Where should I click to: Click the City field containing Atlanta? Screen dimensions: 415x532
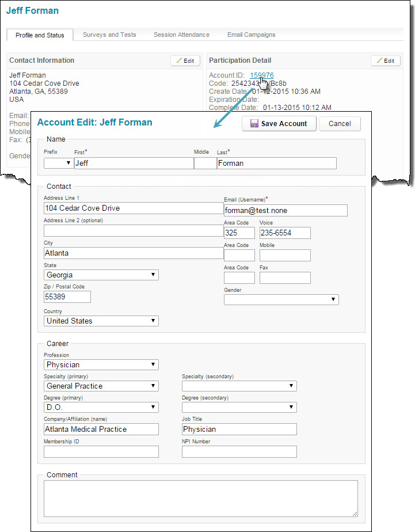[134, 253]
